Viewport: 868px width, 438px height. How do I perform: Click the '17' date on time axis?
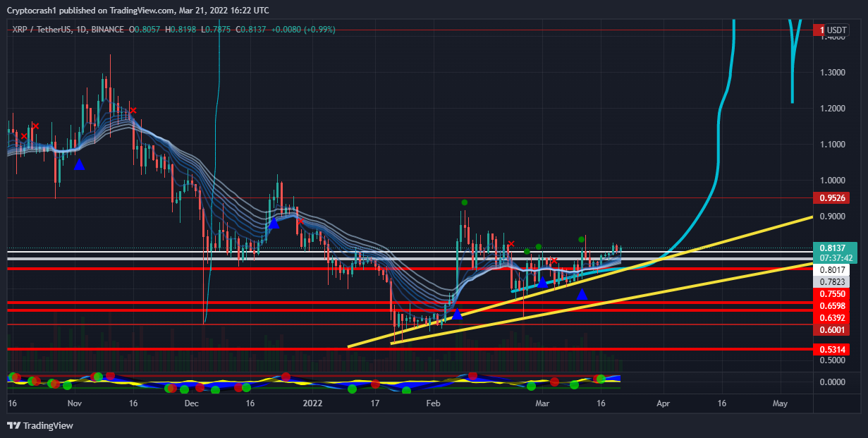pyautogui.click(x=374, y=403)
